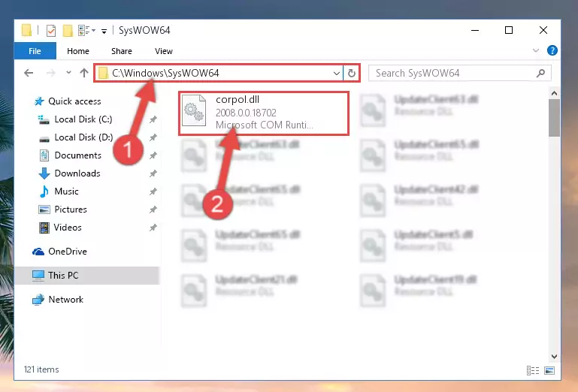Click the Quick access star icon
Image resolution: width=578 pixels, height=392 pixels.
click(38, 101)
